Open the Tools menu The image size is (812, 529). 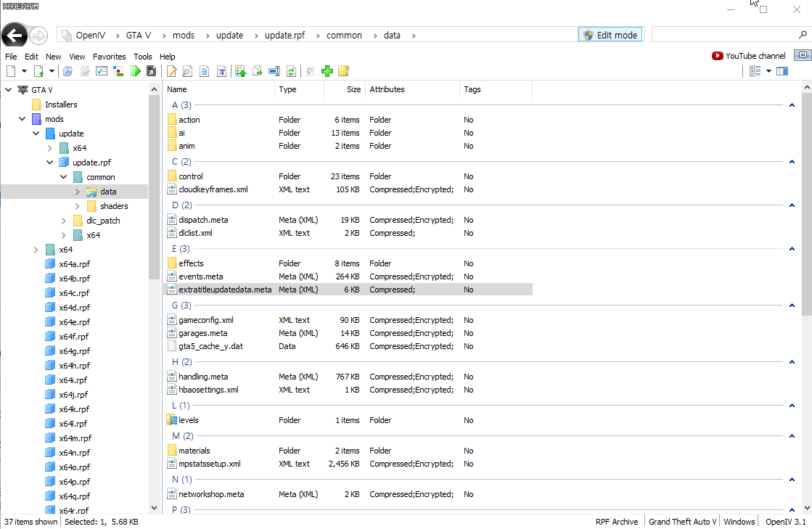(x=142, y=57)
